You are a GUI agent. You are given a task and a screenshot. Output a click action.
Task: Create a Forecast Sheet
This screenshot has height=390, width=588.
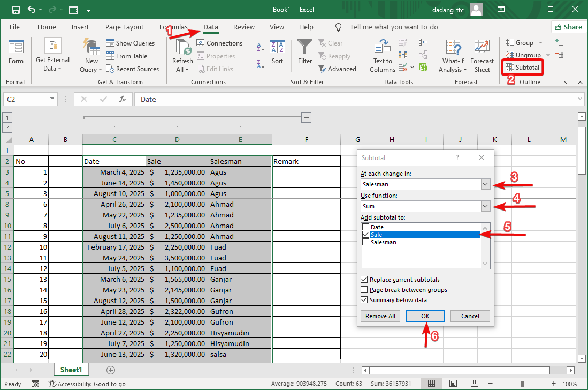tap(482, 56)
